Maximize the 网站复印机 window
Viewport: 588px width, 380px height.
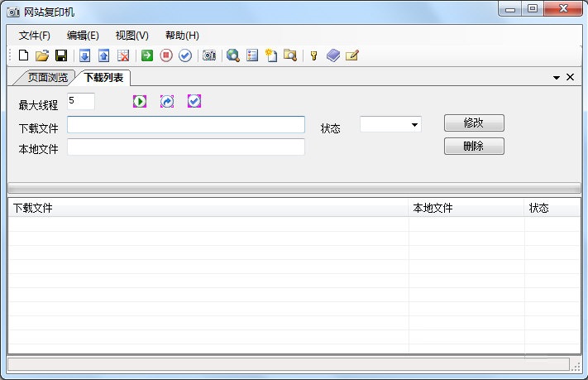(533, 8)
